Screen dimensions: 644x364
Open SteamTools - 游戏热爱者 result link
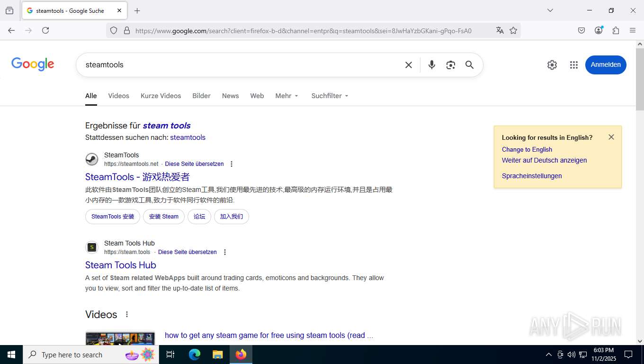click(137, 177)
